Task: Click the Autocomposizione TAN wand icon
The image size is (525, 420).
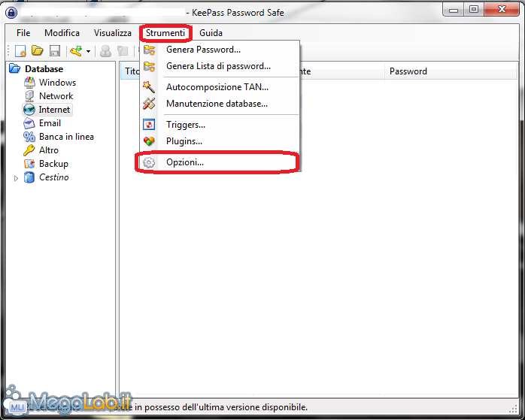Action: 149,87
